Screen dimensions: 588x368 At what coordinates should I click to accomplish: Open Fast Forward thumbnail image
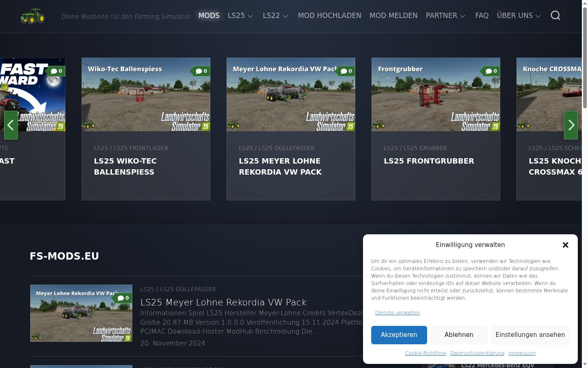click(33, 94)
